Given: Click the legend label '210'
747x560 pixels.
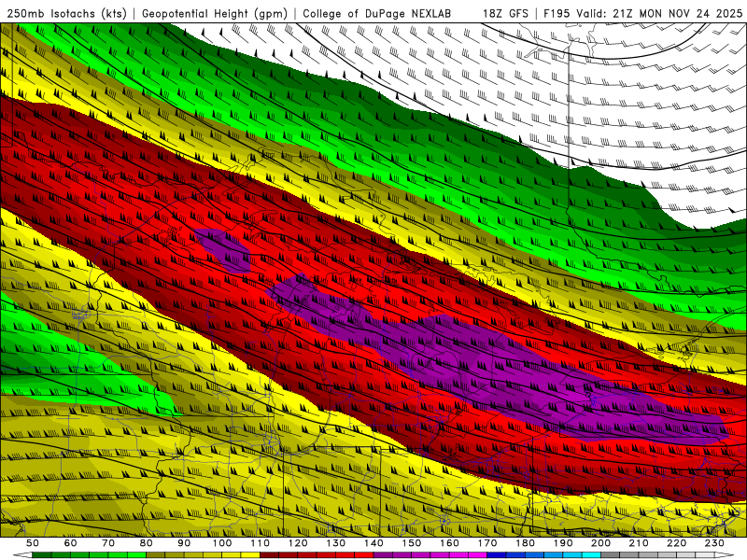Looking at the screenshot, I should [639, 543].
